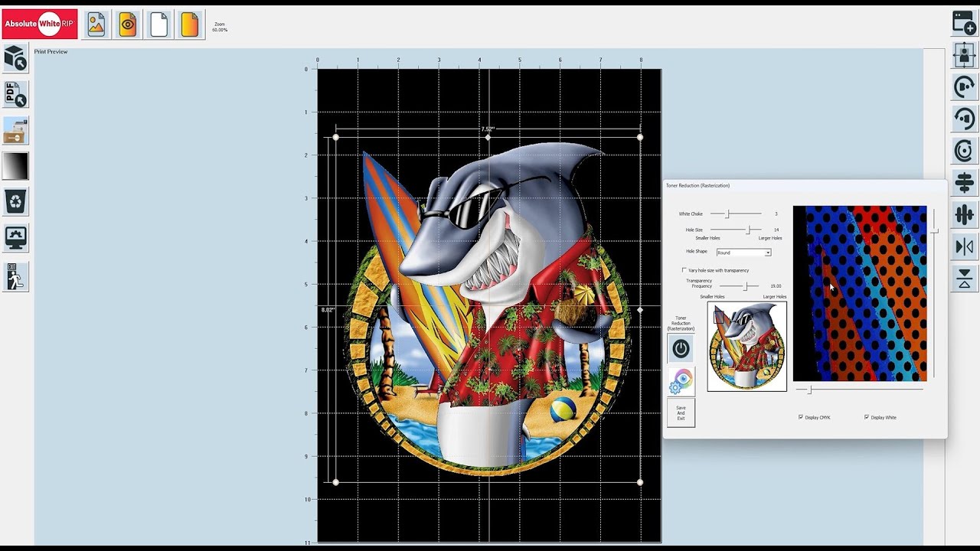The width and height of the screenshot is (980, 551).
Task: Click the Print Preview label
Action: coord(51,51)
